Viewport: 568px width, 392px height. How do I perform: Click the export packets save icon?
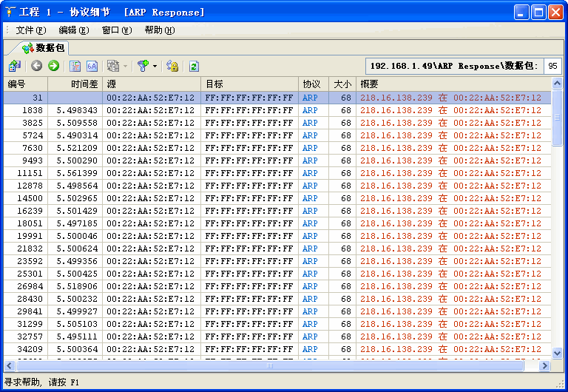15,66
